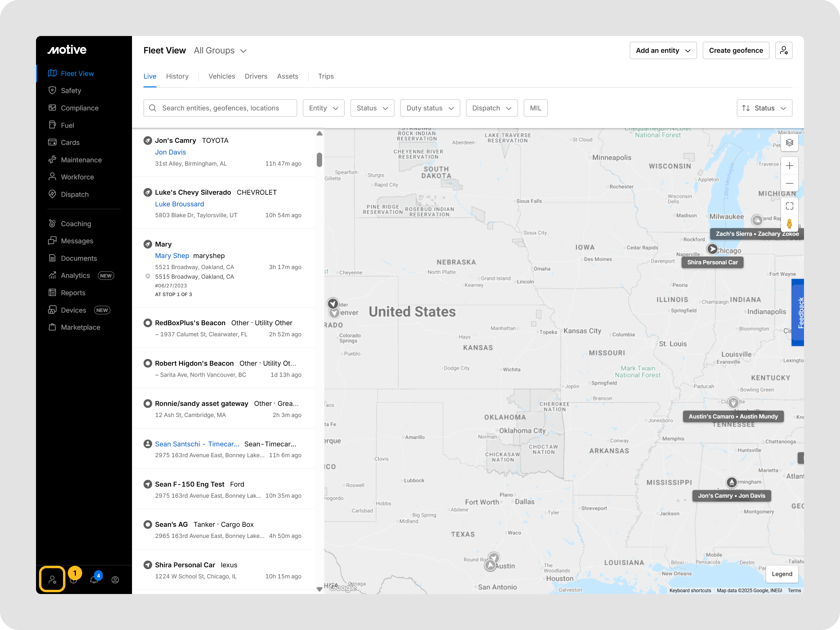Open the Status sort dropdown
This screenshot has width=840, height=630.
[x=764, y=108]
